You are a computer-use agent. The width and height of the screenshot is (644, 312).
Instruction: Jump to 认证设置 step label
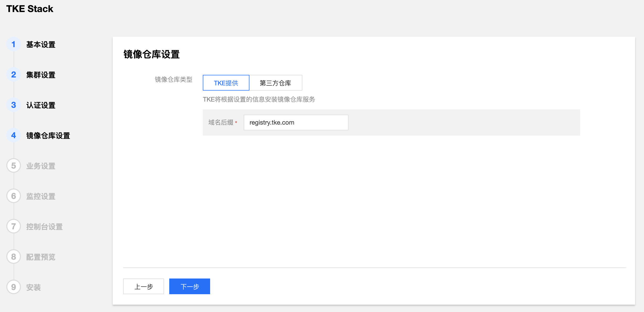(x=41, y=105)
